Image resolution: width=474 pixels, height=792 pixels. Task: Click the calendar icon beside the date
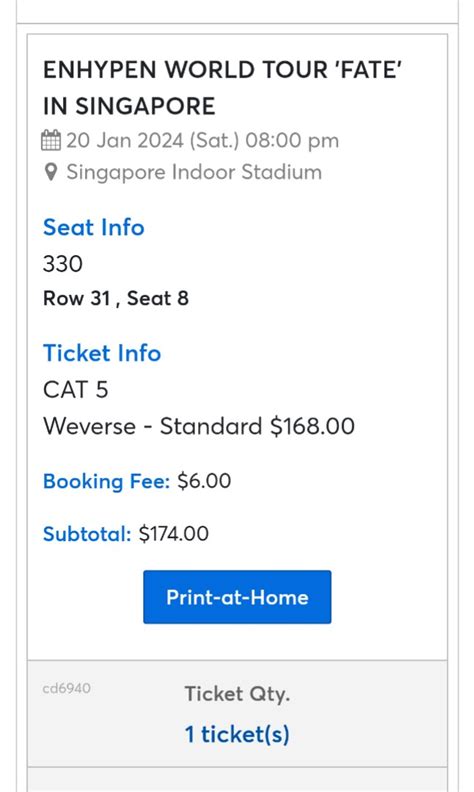point(51,140)
